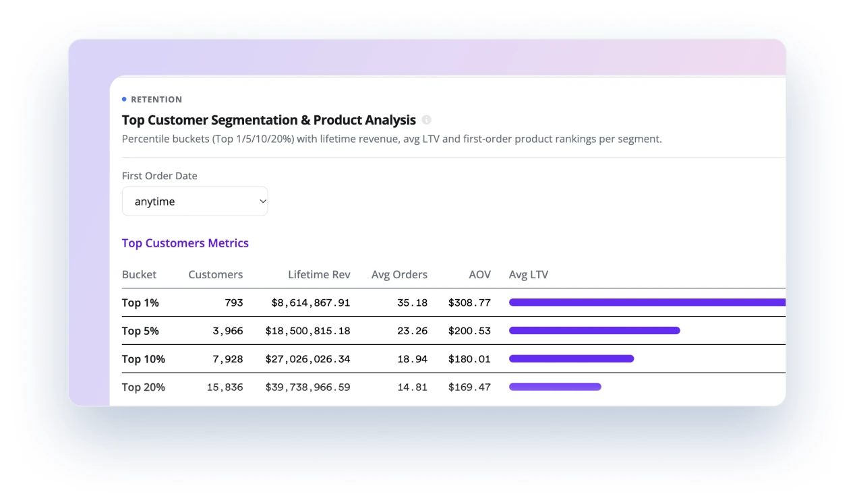Click the avg orders value 23.26
Viewport: 855px width, 504px height.
click(x=412, y=331)
